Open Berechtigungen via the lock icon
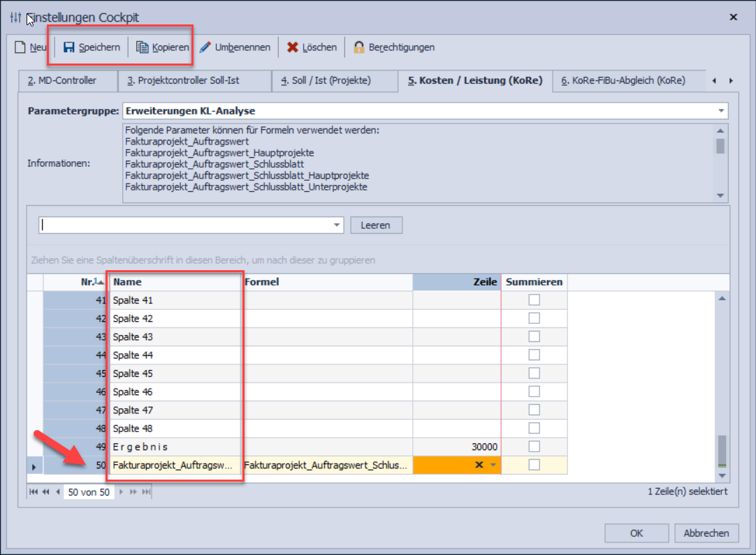Image resolution: width=756 pixels, height=555 pixels. point(359,47)
